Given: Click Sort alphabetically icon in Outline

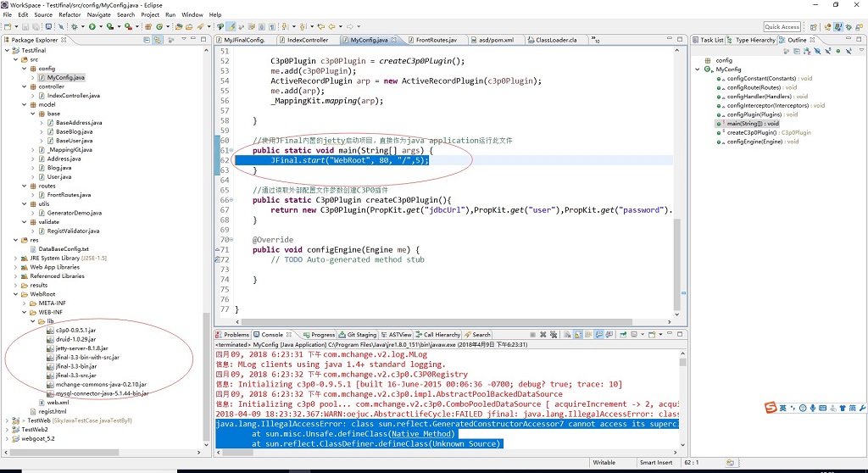Looking at the screenshot, I should [x=807, y=51].
